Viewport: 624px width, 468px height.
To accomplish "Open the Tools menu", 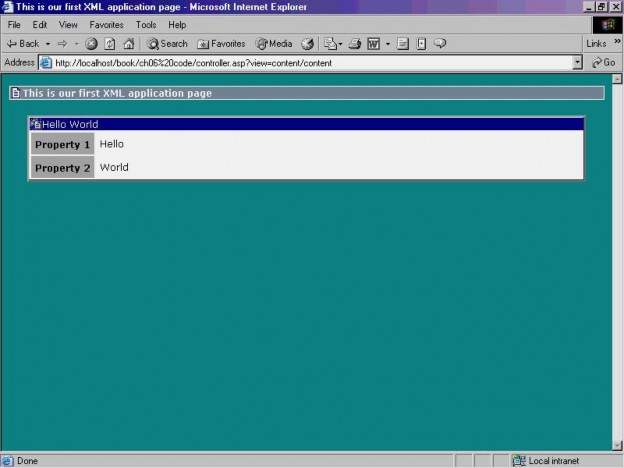I will tap(146, 24).
